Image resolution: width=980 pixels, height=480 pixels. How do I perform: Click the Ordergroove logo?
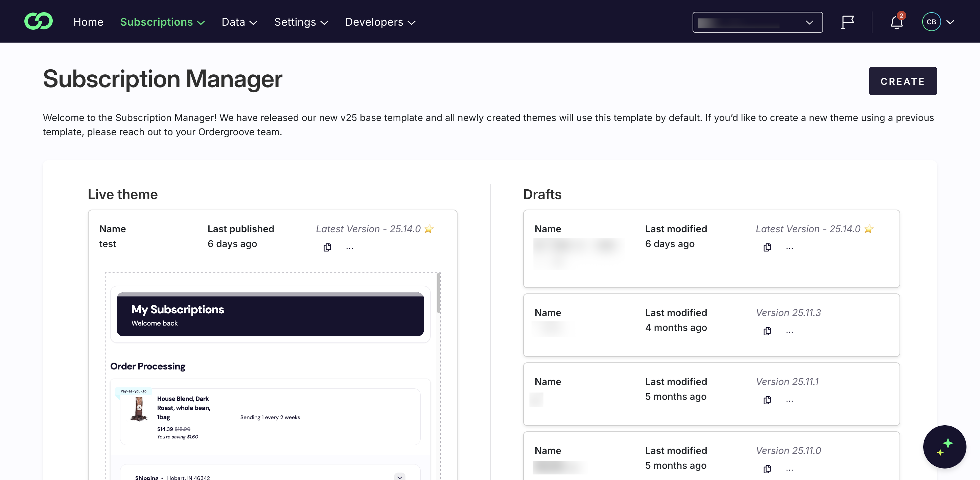click(x=39, y=21)
